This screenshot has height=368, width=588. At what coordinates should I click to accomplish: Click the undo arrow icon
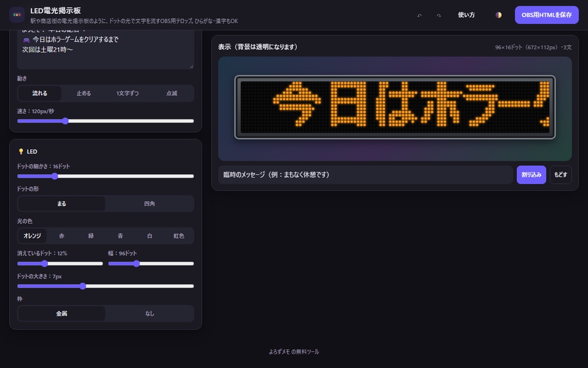[420, 16]
